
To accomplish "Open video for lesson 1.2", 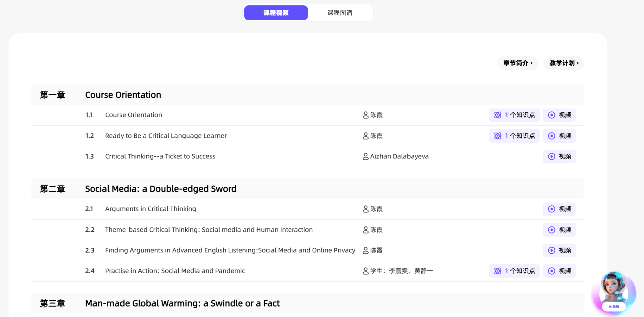I will pyautogui.click(x=559, y=136).
